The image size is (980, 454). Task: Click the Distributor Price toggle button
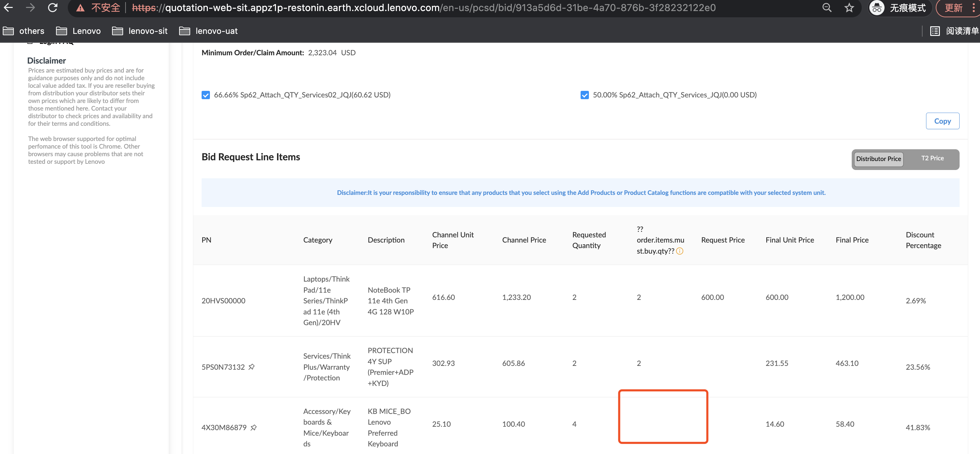878,158
